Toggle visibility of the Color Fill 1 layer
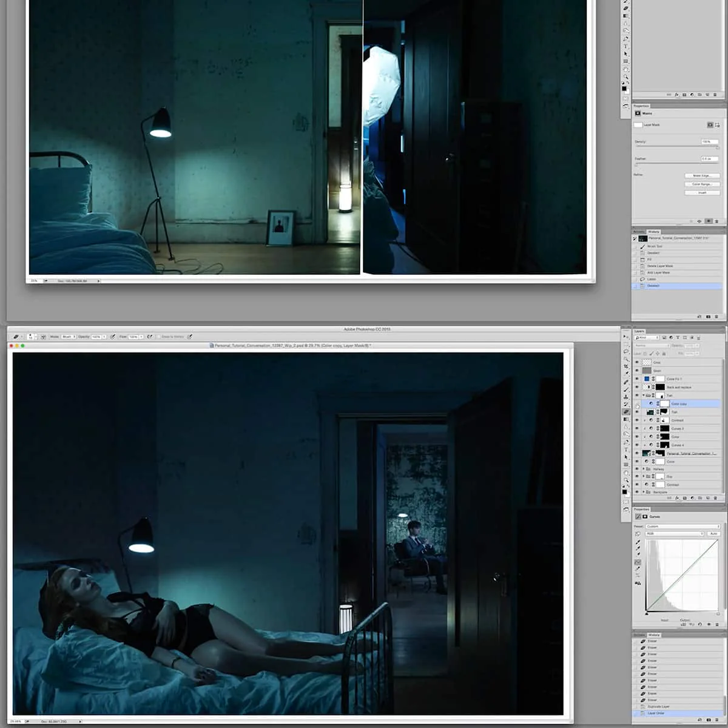 pyautogui.click(x=637, y=379)
